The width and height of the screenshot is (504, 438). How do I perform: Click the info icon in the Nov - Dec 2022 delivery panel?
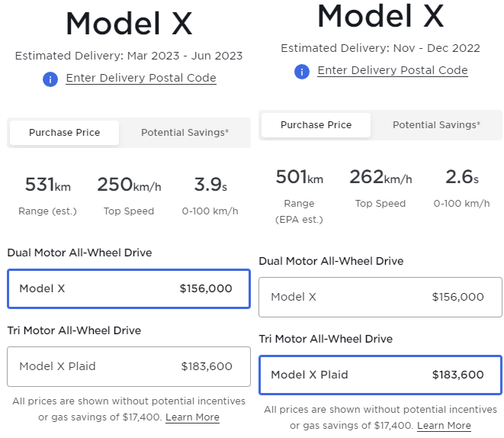point(302,71)
